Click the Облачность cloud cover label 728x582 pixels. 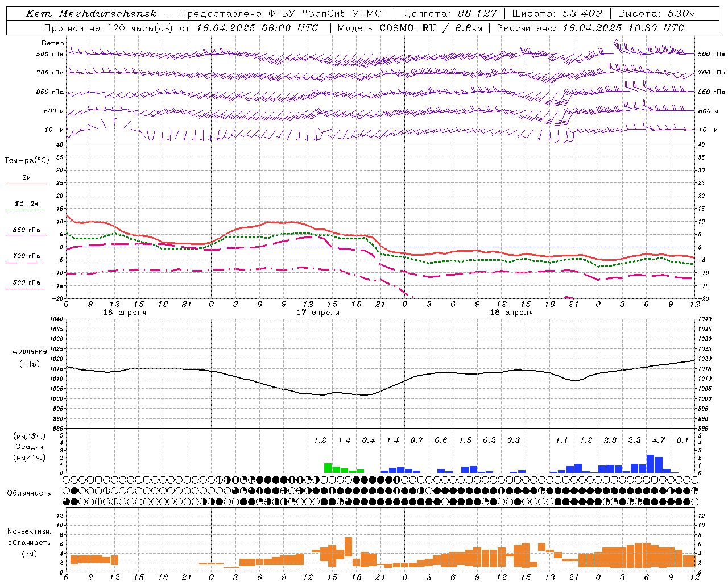point(29,493)
